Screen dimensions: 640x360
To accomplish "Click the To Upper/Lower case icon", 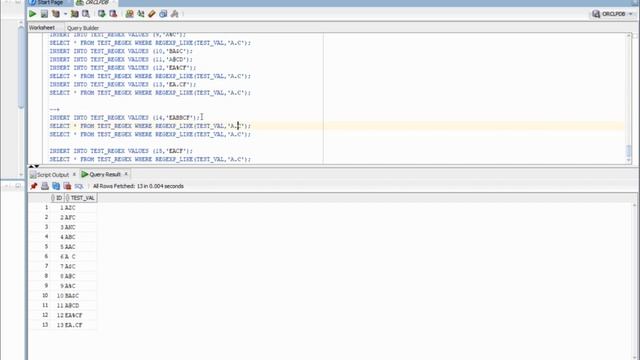I will pos(141,14).
